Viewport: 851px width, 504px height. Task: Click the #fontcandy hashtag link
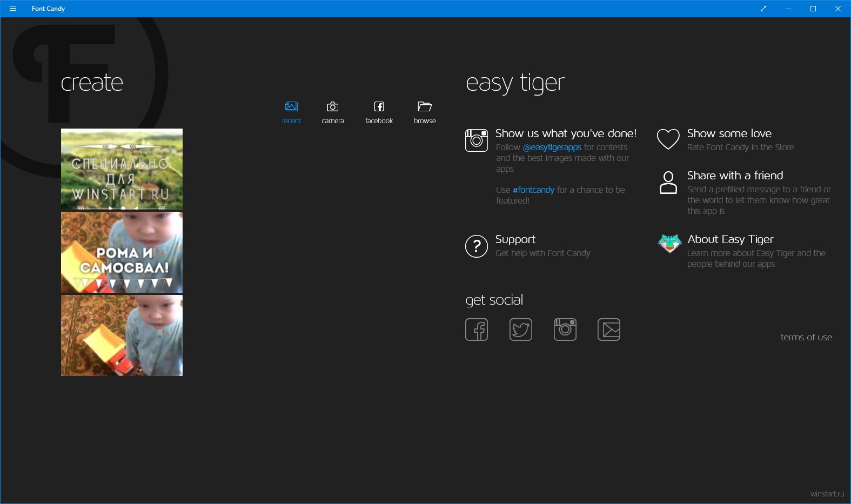[x=533, y=190]
